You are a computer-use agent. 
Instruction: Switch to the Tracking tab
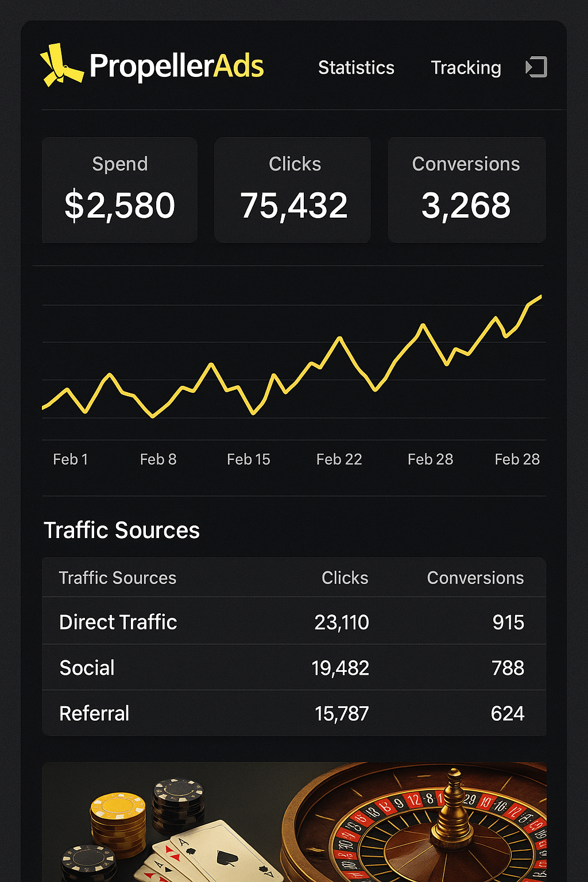466,68
